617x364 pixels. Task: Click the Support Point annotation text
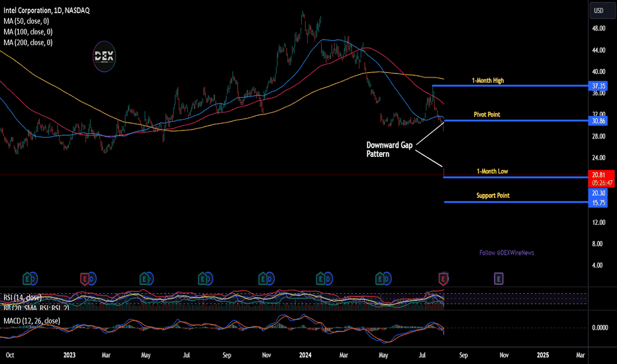tap(493, 196)
